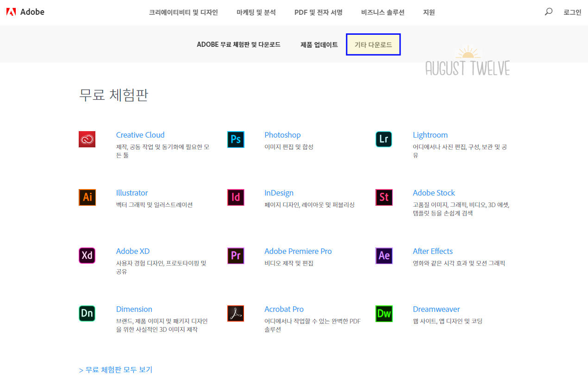Image resolution: width=588 pixels, height=386 pixels.
Task: Open the Dreamweaver link
Action: pyautogui.click(x=436, y=309)
